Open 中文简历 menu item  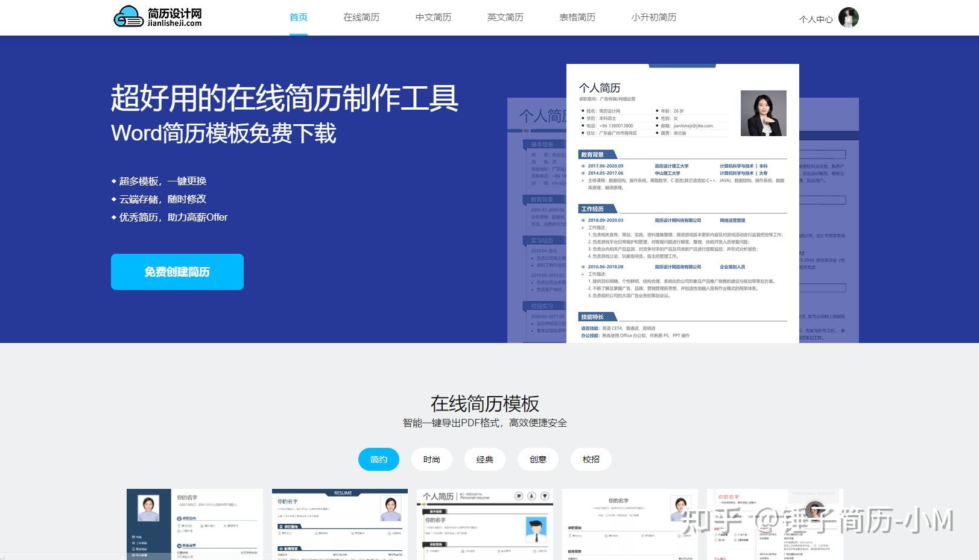433,17
